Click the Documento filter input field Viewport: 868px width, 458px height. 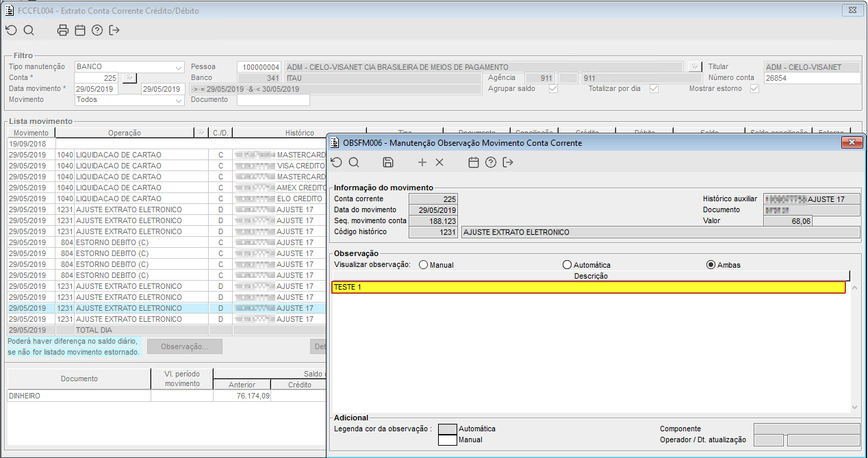click(273, 100)
